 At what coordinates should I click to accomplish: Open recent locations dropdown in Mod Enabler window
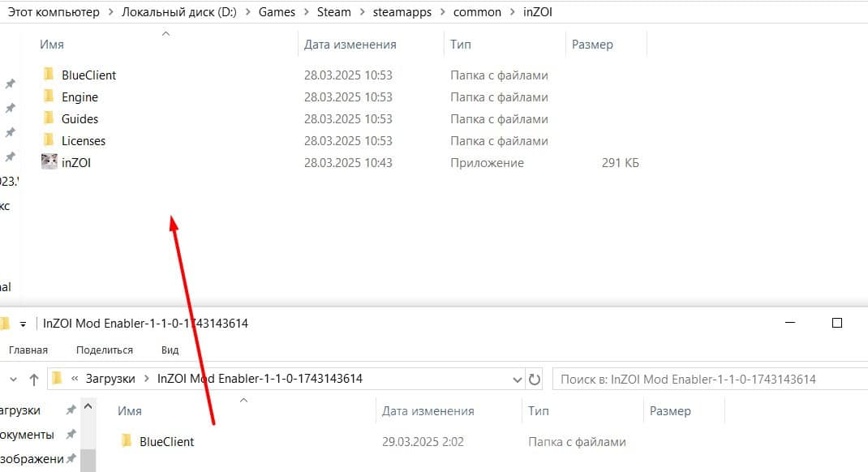pyautogui.click(x=13, y=380)
